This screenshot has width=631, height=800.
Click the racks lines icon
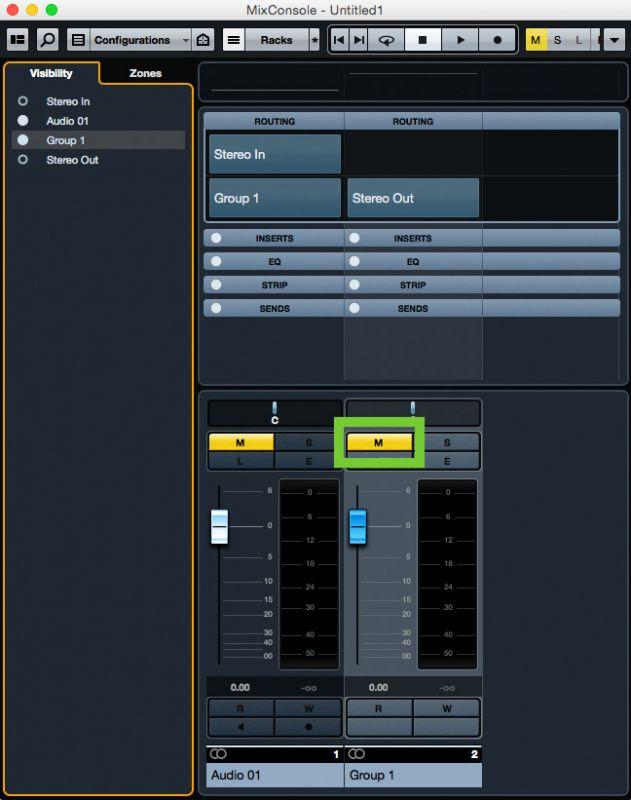click(x=234, y=40)
